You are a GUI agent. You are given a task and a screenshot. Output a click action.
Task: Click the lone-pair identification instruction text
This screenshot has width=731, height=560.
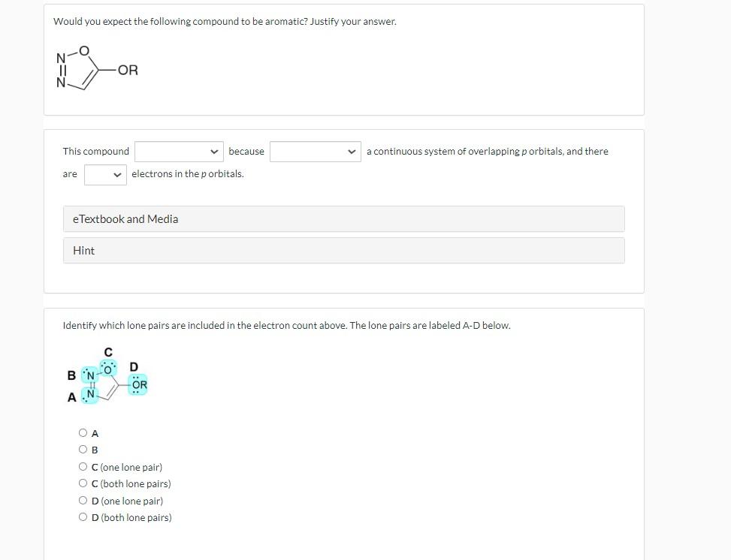[x=286, y=325]
